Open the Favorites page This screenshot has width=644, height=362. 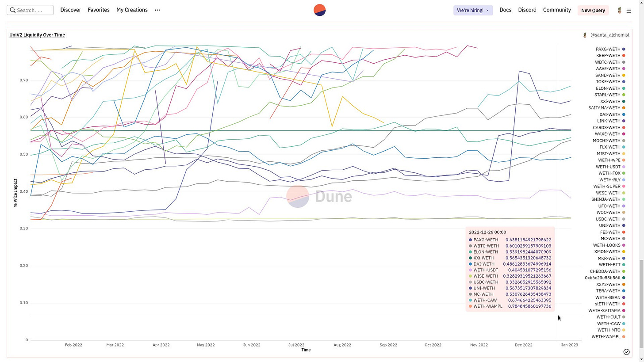[99, 10]
